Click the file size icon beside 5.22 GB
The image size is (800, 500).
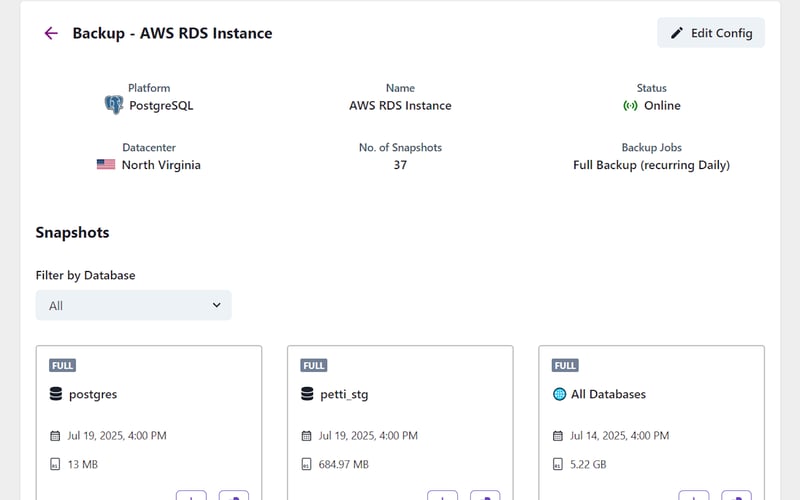pos(559,464)
